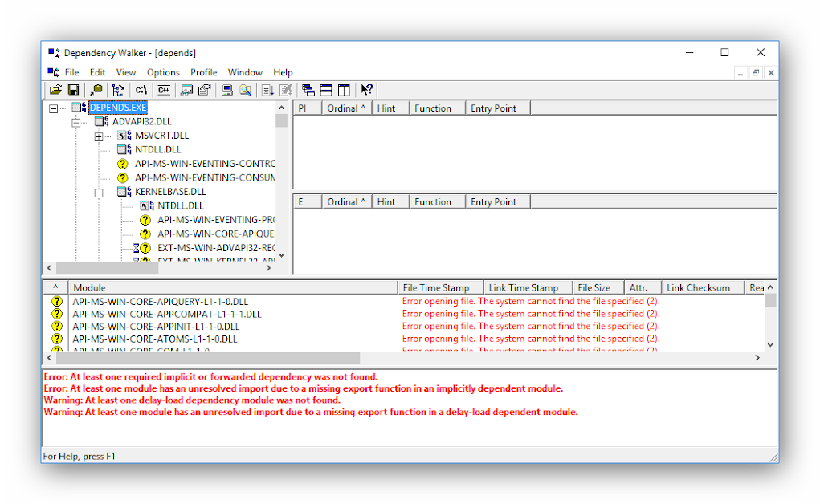Click the Tile Horizontally toolbar icon
Viewport: 820px width, 504px height.
[326, 90]
